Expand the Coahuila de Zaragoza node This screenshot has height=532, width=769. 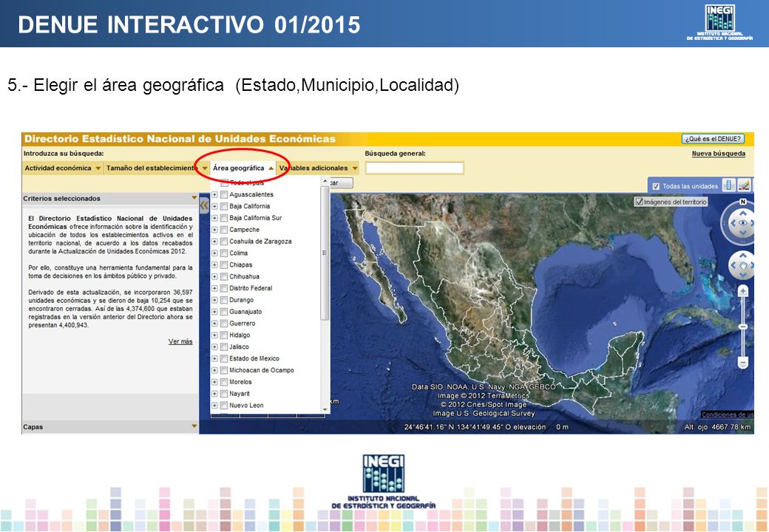pyautogui.click(x=214, y=242)
